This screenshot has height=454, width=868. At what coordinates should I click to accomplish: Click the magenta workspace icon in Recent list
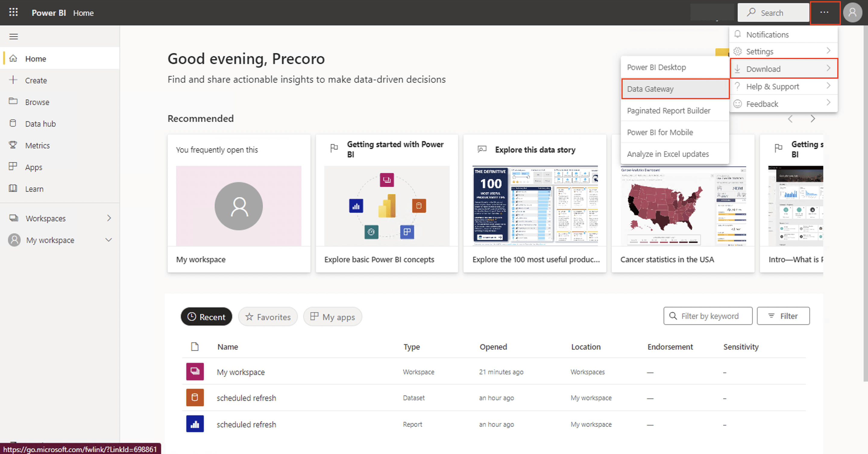[x=195, y=371]
